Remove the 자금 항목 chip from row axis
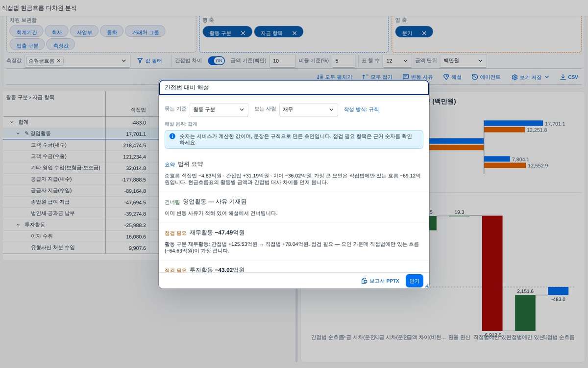Image resolution: width=588 pixels, height=368 pixels. pyautogui.click(x=294, y=33)
